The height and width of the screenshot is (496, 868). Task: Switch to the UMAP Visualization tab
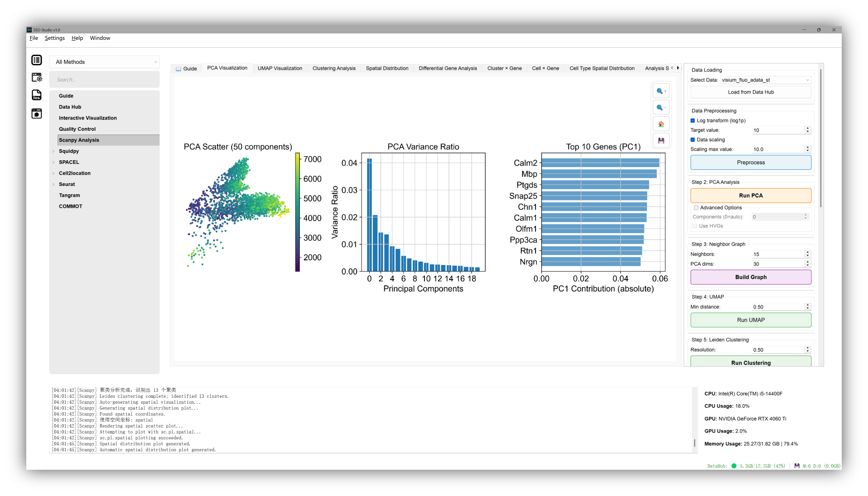(280, 68)
